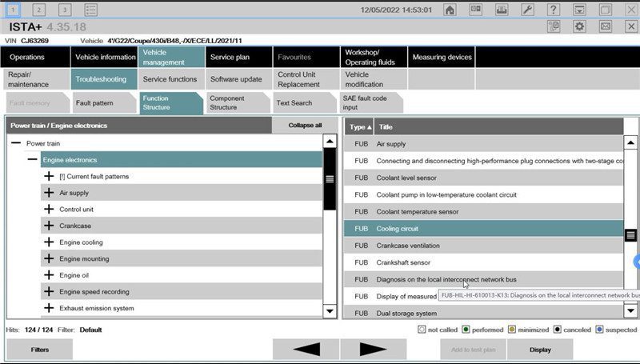
Task: Switch to Control Unit Replacement tab
Action: point(306,79)
